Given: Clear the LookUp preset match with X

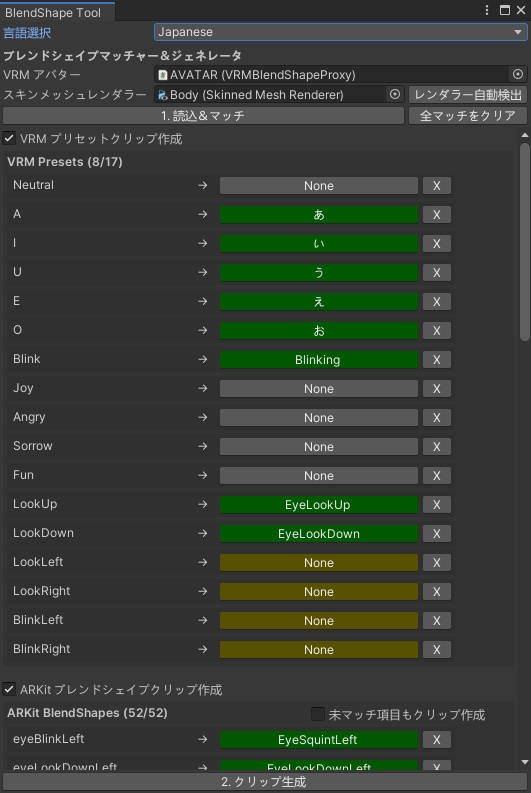Looking at the screenshot, I should [x=436, y=505].
